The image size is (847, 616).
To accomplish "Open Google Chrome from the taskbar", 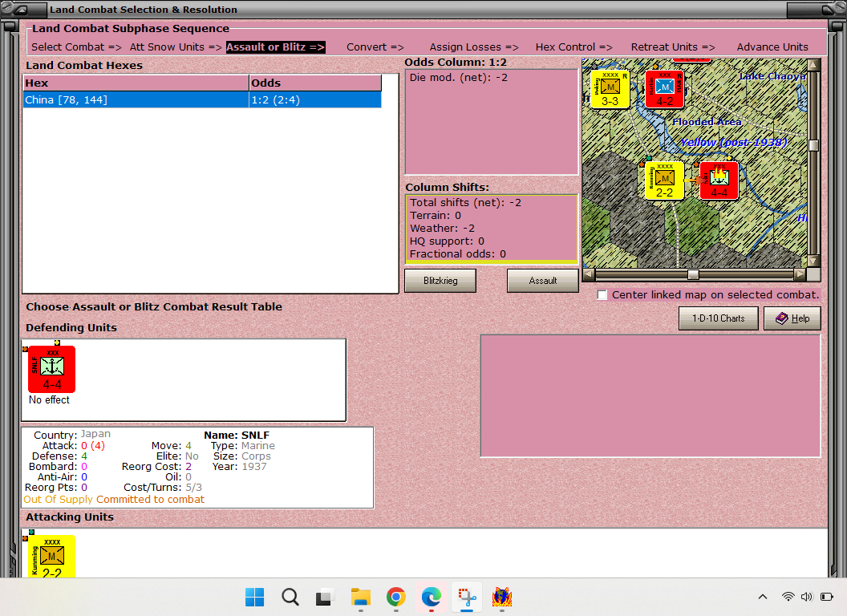I will 396,597.
